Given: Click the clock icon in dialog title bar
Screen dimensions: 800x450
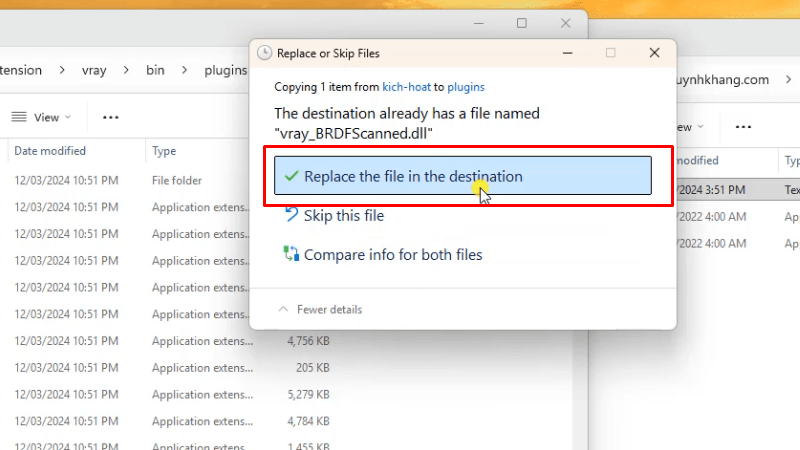Looking at the screenshot, I should (264, 53).
